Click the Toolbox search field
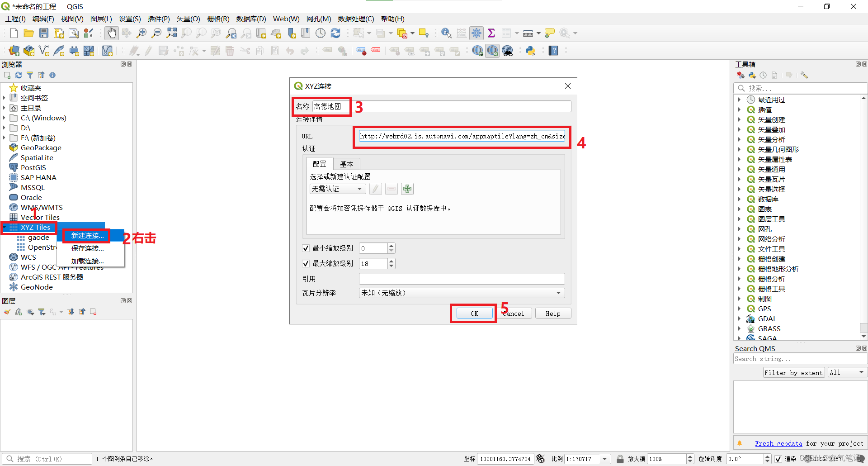 tap(800, 88)
